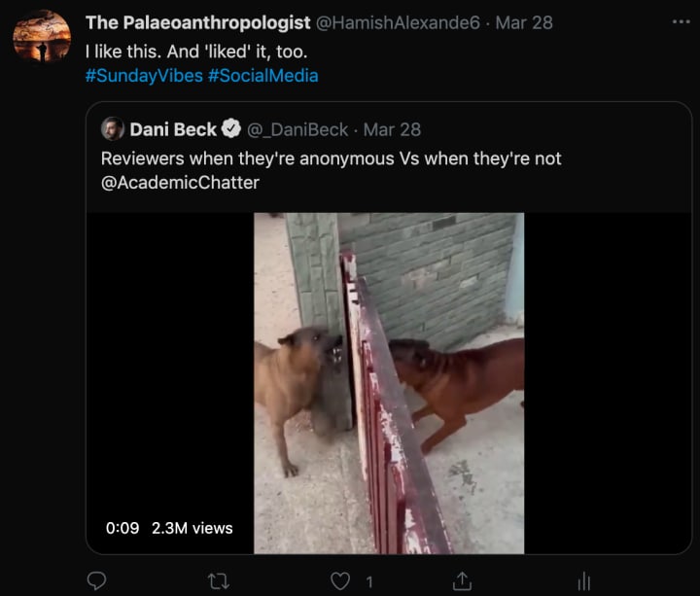Click the quoted tweet's Mar 28 date
Viewport: 700px width, 596px height.
click(x=392, y=129)
